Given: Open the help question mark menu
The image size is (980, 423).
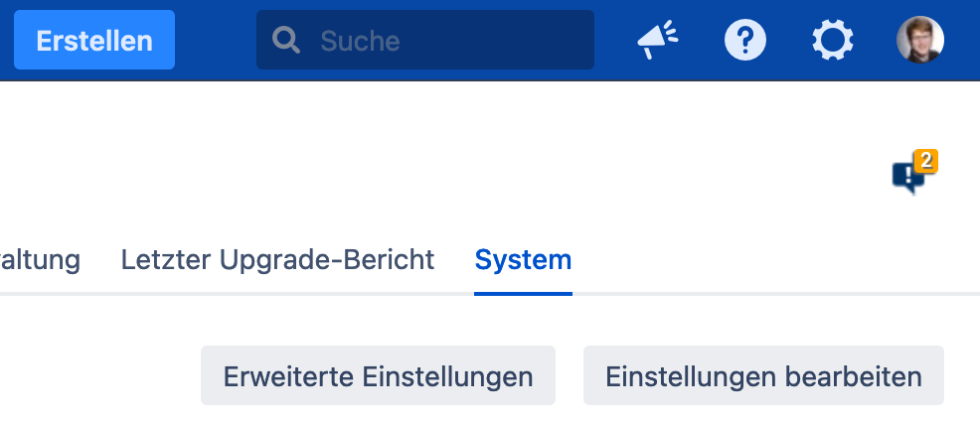Looking at the screenshot, I should point(745,40).
